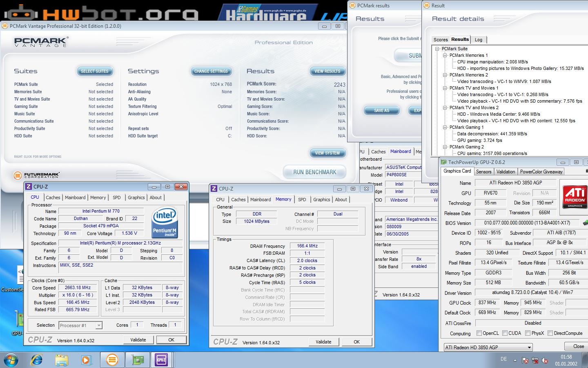Open Validation tab in GPU-Z
The image size is (588, 368).
point(506,172)
